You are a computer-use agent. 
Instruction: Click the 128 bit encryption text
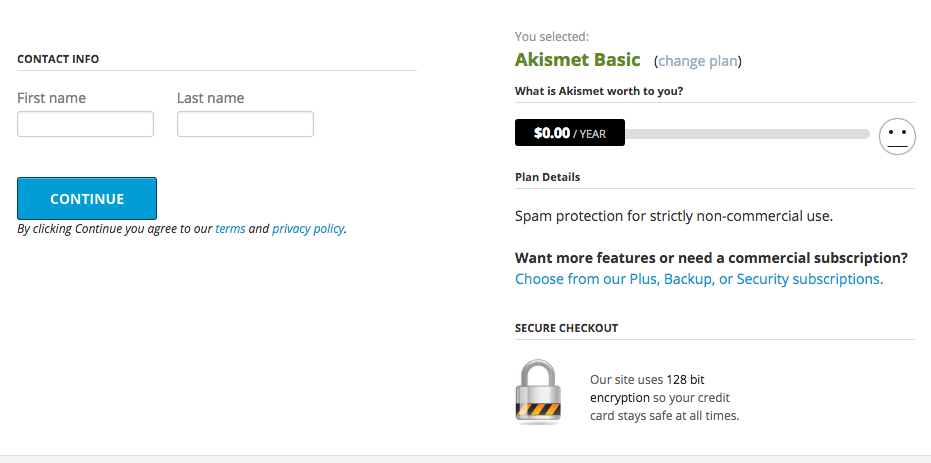pos(648,388)
